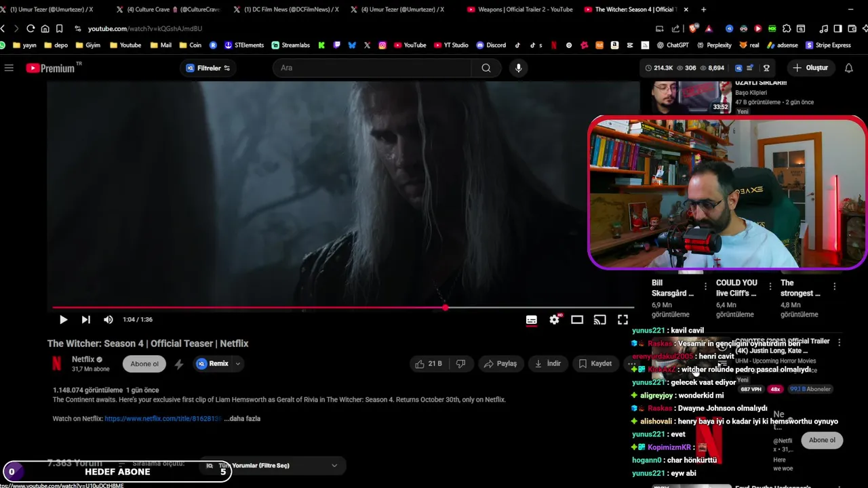Screen dimensions: 868x488
Task: Click the search magnifier button
Action: point(486,68)
